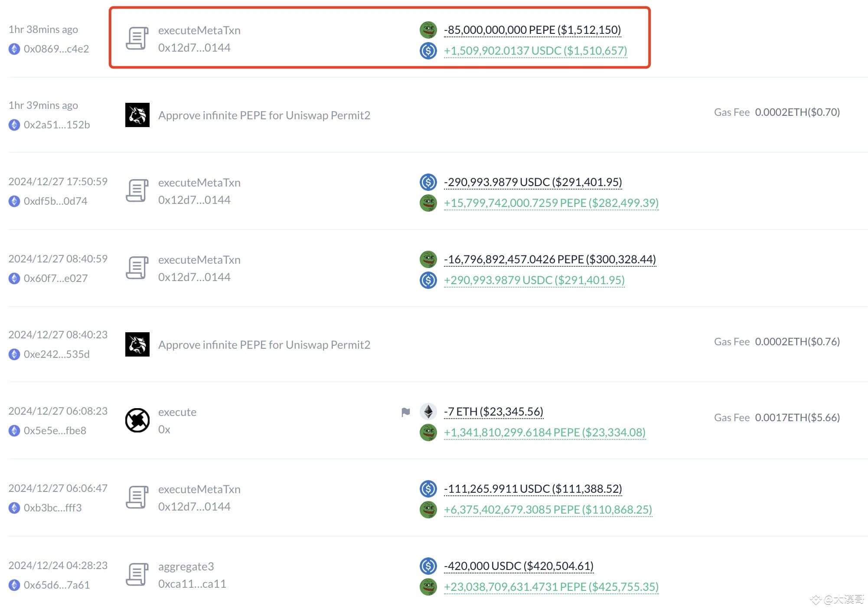Click +15,799,742,000.7259 PEPE amount link
868x609 pixels.
pyautogui.click(x=551, y=203)
